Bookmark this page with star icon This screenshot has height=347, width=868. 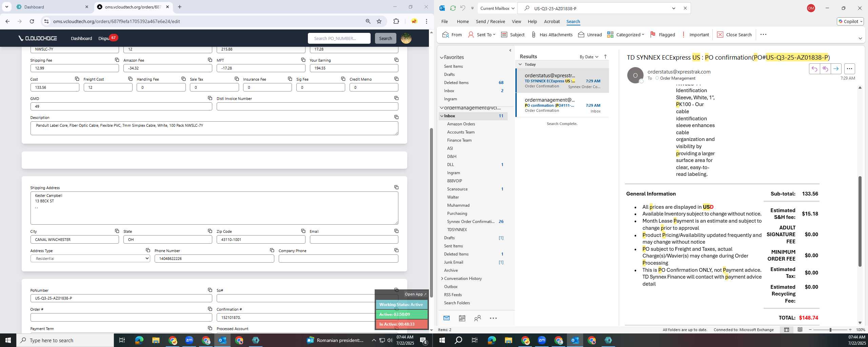click(379, 21)
